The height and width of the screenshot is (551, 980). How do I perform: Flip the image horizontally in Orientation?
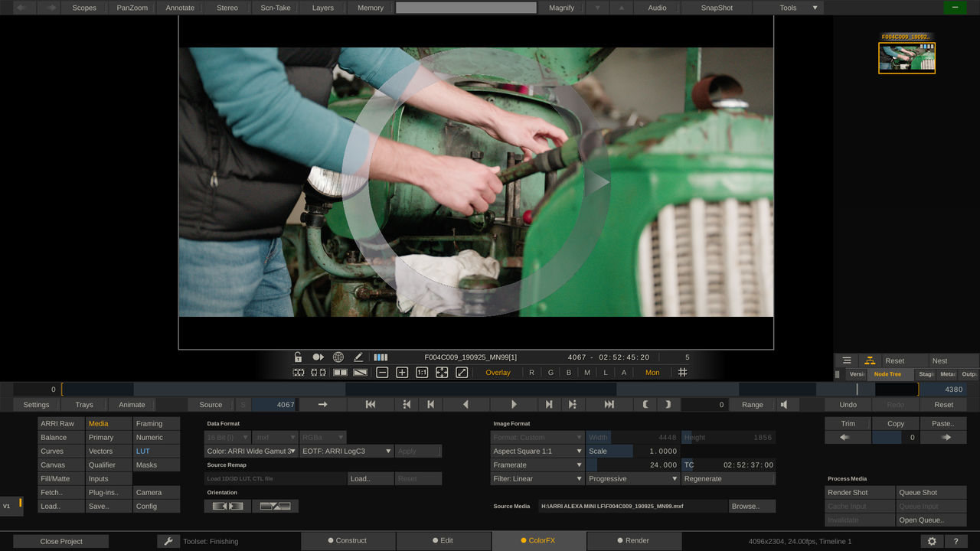pyautogui.click(x=227, y=506)
